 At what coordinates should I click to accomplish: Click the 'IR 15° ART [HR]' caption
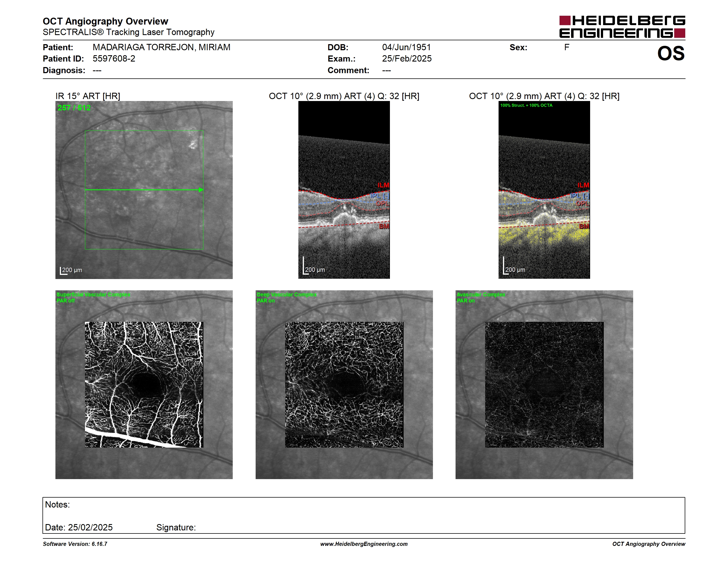(88, 96)
